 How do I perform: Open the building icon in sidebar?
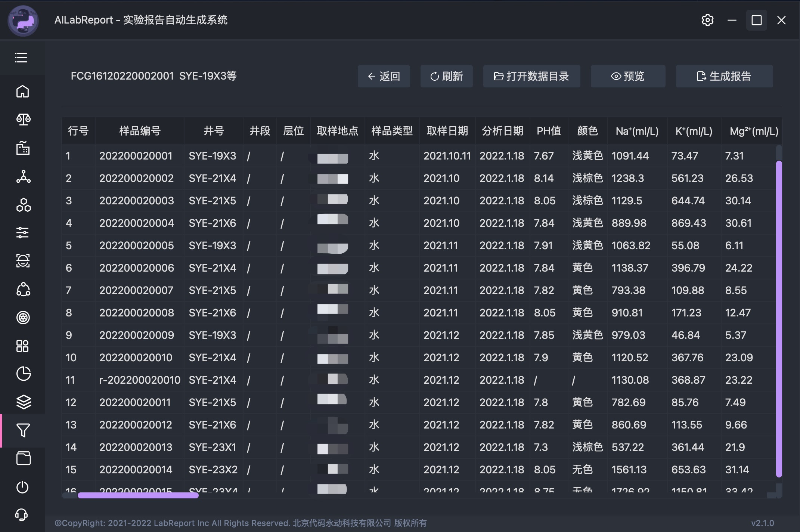23,148
